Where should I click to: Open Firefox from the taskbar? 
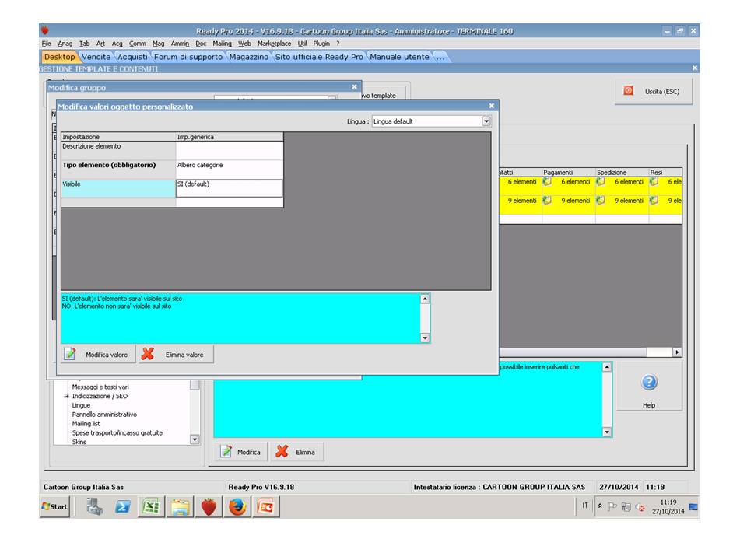[x=237, y=506]
